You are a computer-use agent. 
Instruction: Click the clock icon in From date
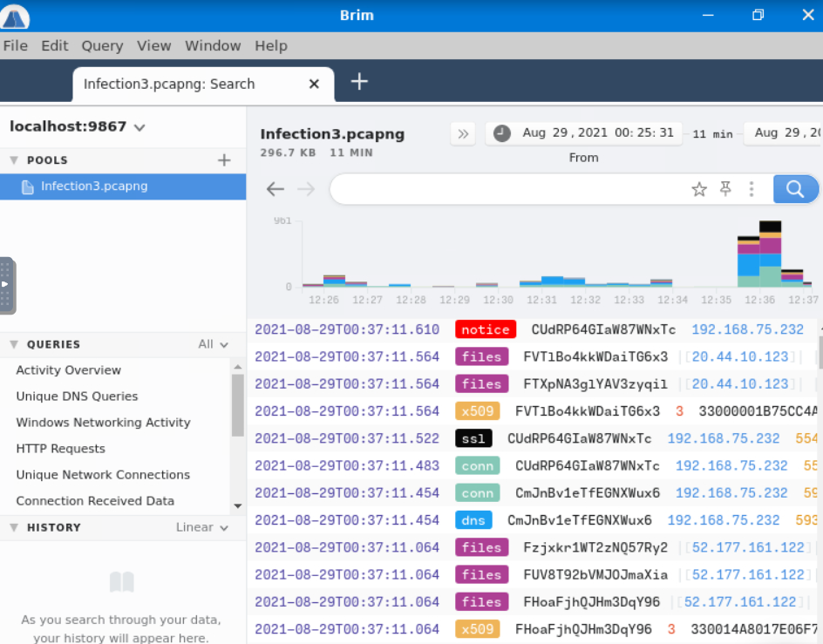point(501,133)
